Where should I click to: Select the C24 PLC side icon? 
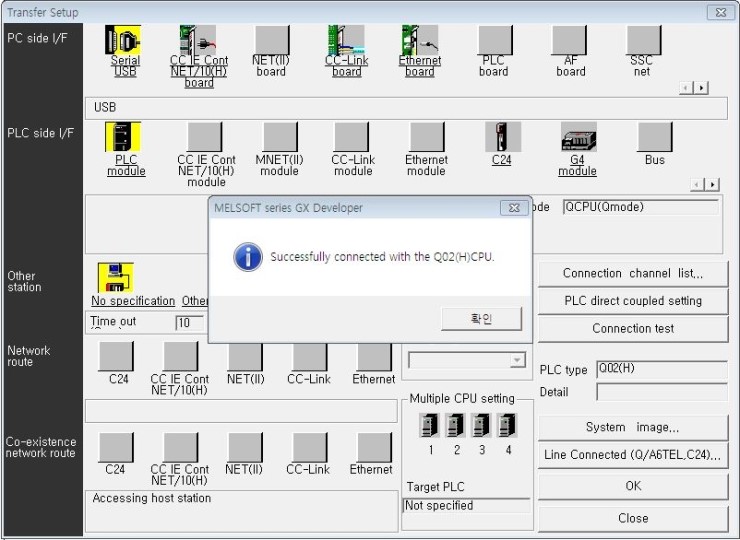click(x=503, y=137)
